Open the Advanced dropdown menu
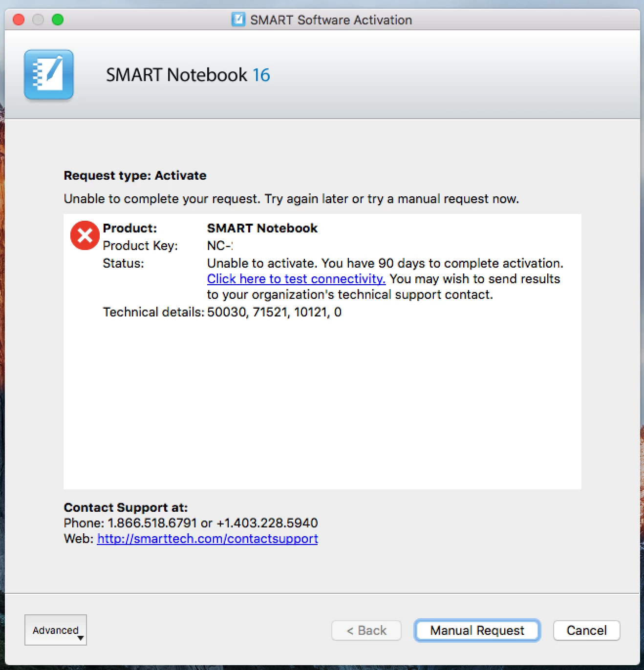Screen dimensions: 644x670 pyautogui.click(x=56, y=630)
